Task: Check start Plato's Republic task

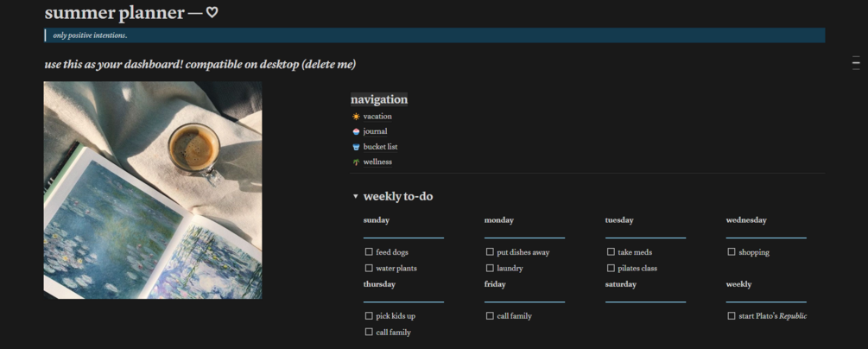Action: tap(732, 316)
